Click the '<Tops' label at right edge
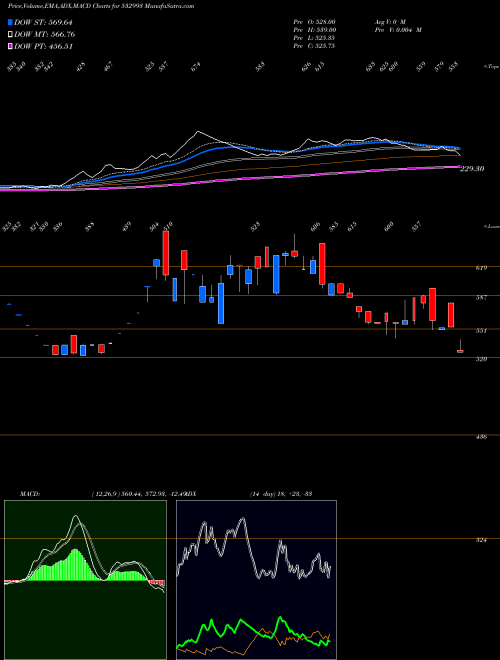The height and width of the screenshot is (660, 500). pos(491,67)
